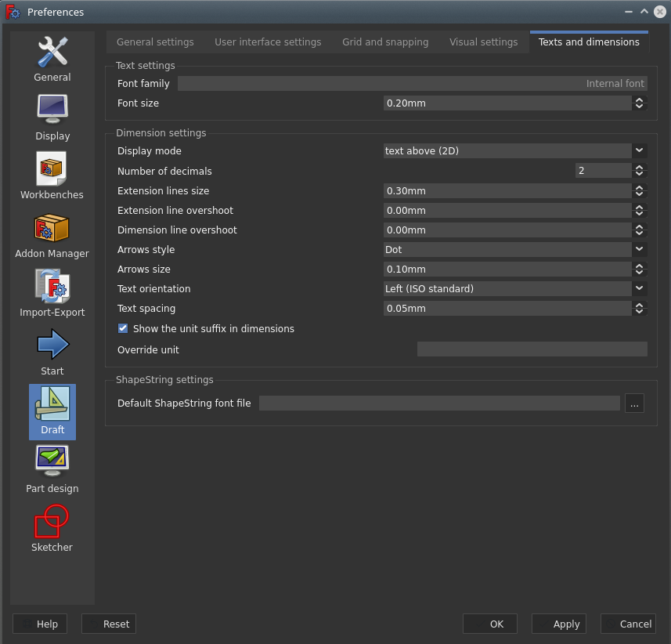Select the Sketcher preferences icon
The image size is (671, 644).
coord(52,528)
